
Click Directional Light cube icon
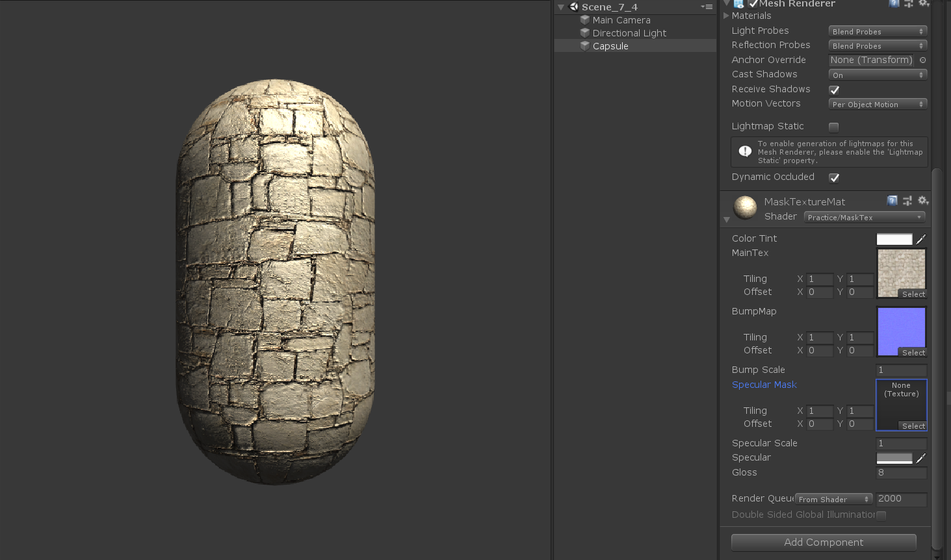click(585, 32)
